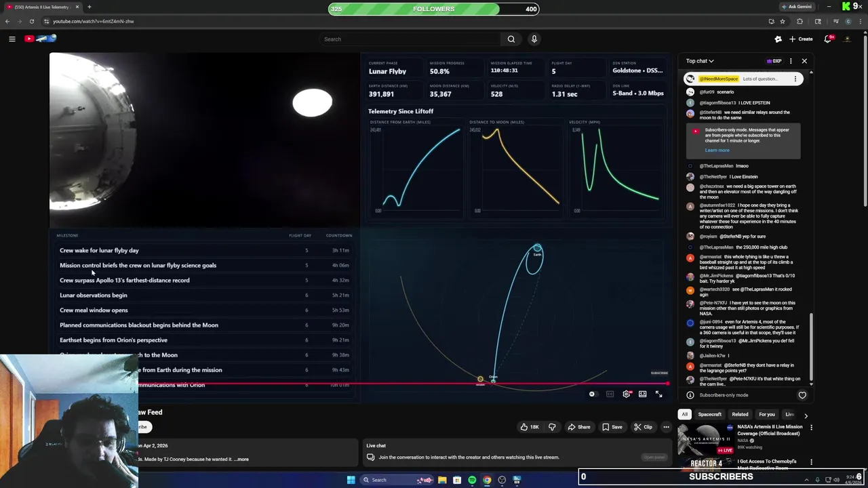
Task: Click 'Crew wake for lunar flyby day' row
Action: click(x=205, y=250)
